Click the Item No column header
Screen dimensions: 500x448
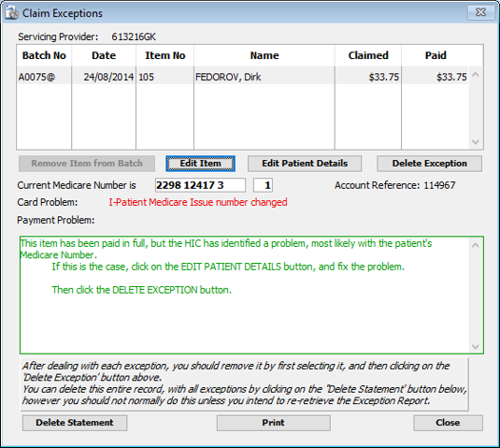point(164,55)
